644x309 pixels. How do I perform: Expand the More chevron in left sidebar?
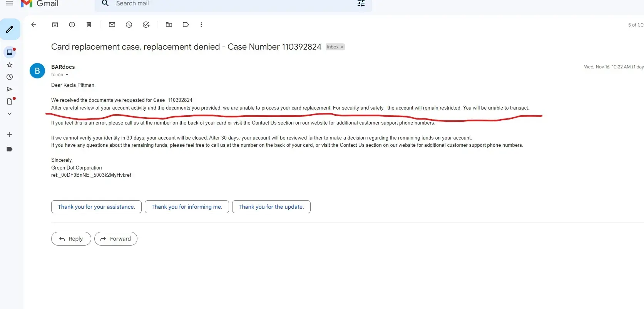pyautogui.click(x=10, y=114)
